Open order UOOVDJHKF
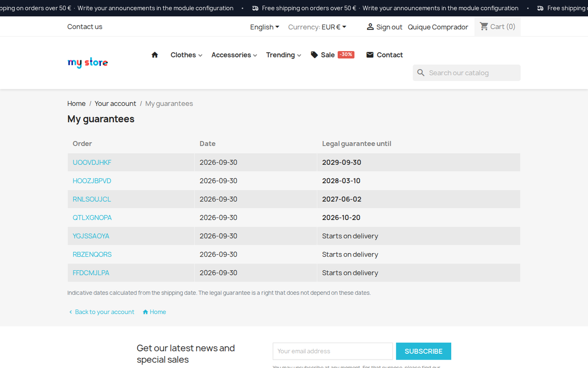 tap(92, 162)
